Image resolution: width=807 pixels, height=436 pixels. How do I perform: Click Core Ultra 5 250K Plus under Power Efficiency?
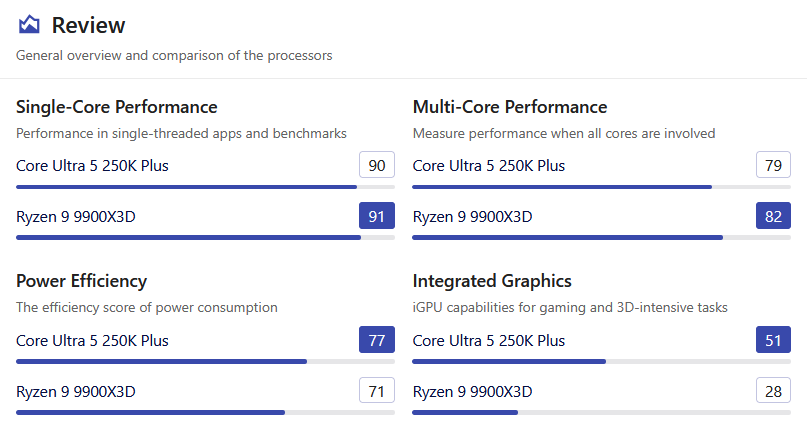(x=92, y=341)
